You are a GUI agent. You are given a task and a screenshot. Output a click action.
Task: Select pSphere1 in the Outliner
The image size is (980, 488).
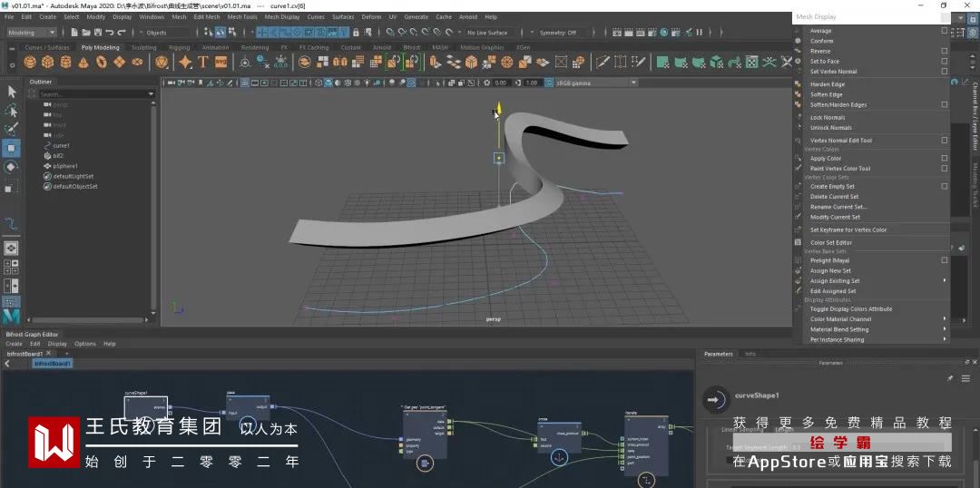pyautogui.click(x=65, y=166)
